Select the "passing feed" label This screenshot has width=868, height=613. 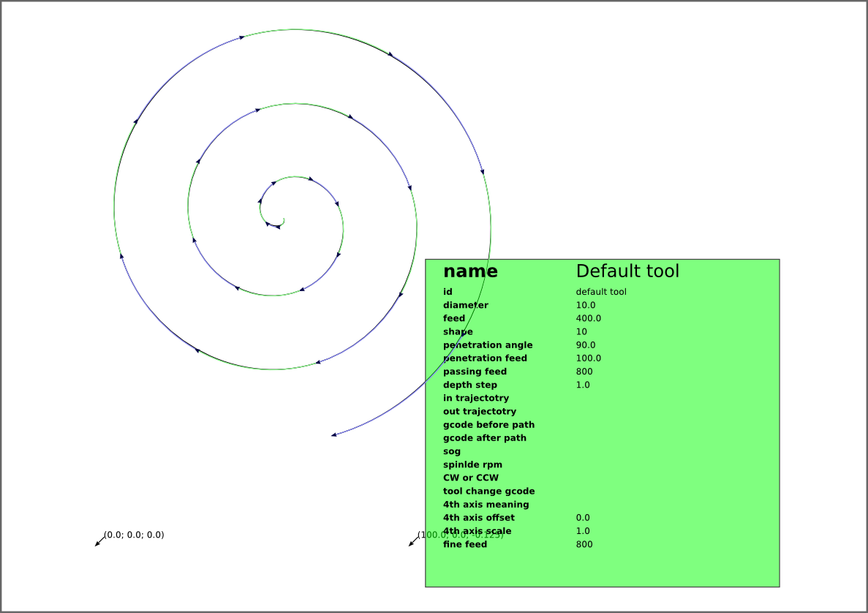(475, 372)
